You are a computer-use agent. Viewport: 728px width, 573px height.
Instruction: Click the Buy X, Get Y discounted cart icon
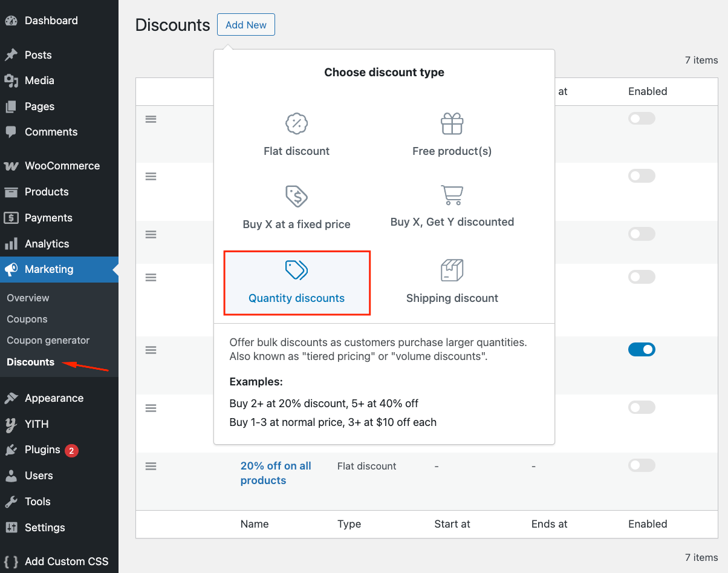452,195
